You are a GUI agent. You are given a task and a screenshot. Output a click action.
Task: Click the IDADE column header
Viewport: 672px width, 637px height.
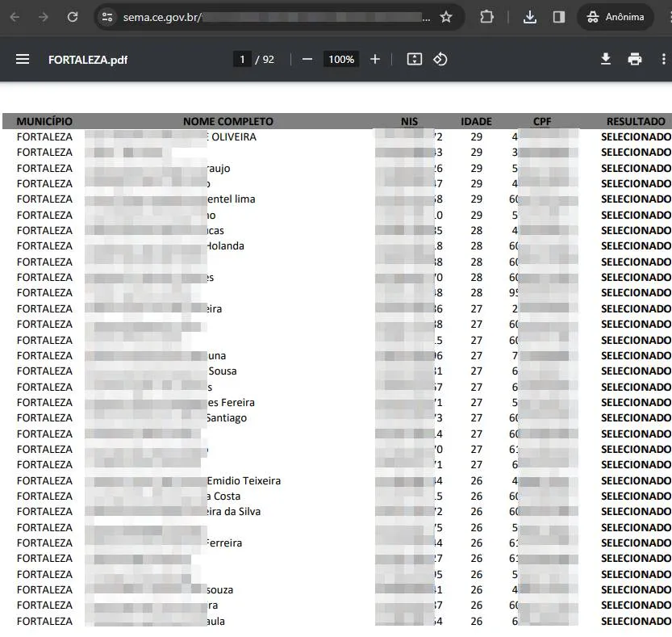tap(476, 121)
